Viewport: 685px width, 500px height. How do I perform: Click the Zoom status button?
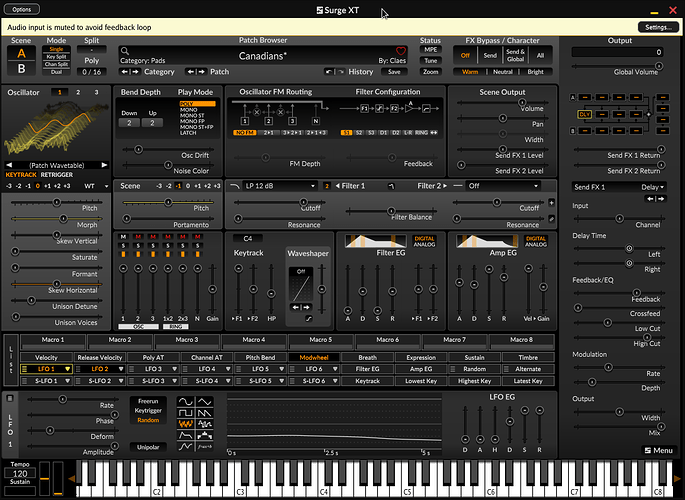tap(430, 72)
